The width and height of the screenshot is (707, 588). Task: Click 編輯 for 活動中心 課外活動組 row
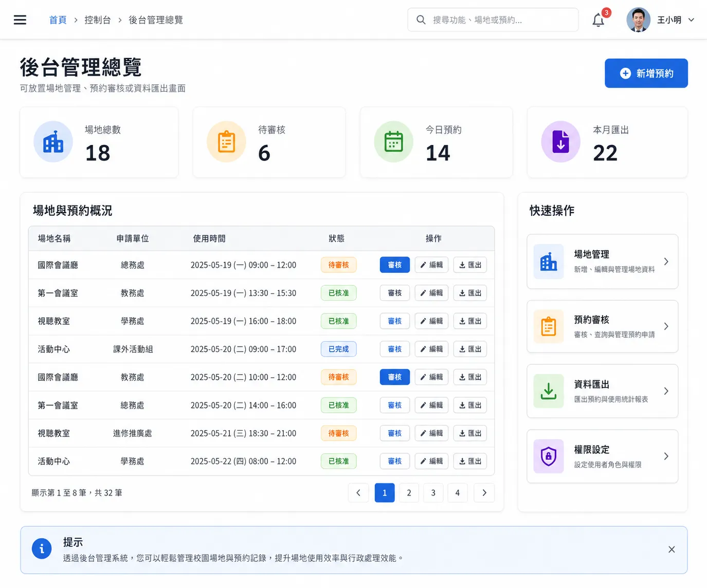click(x=431, y=349)
